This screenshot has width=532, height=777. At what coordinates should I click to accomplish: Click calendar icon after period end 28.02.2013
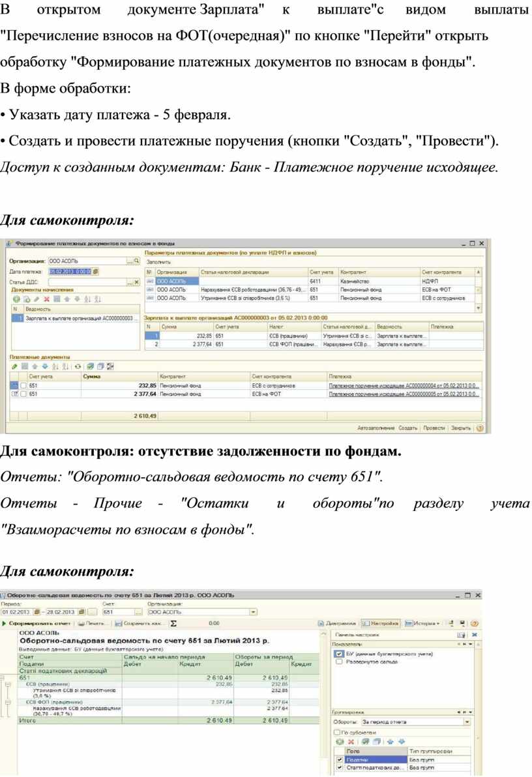pos(81,612)
